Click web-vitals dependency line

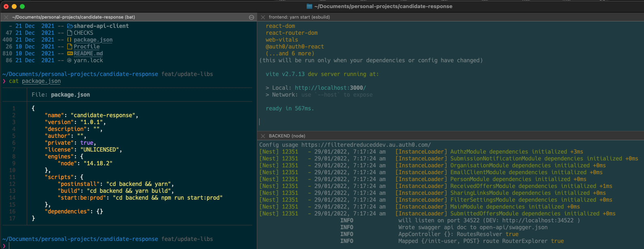[282, 40]
